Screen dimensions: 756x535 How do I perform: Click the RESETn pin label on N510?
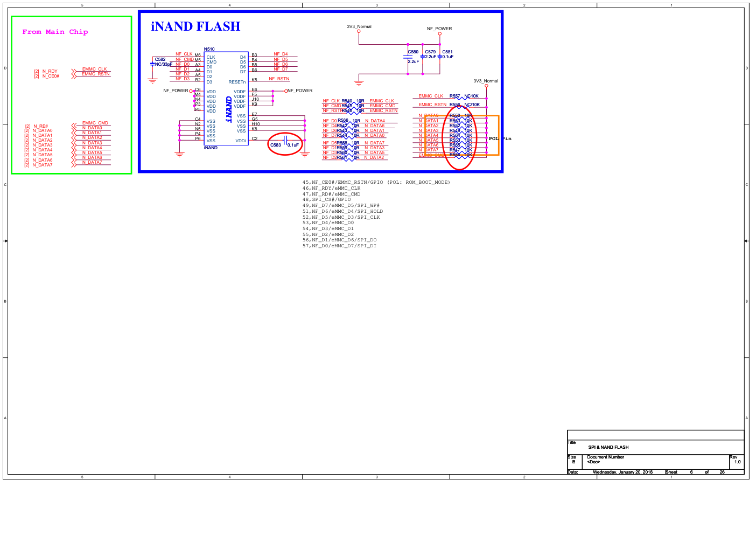pyautogui.click(x=237, y=82)
